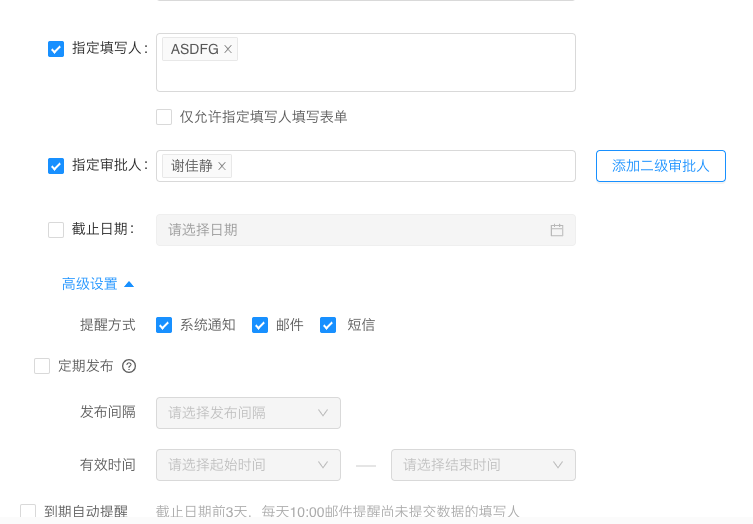Image resolution: width=753 pixels, height=524 pixels.
Task: Remove the ASDFG tag from fillers
Action: pyautogui.click(x=228, y=49)
